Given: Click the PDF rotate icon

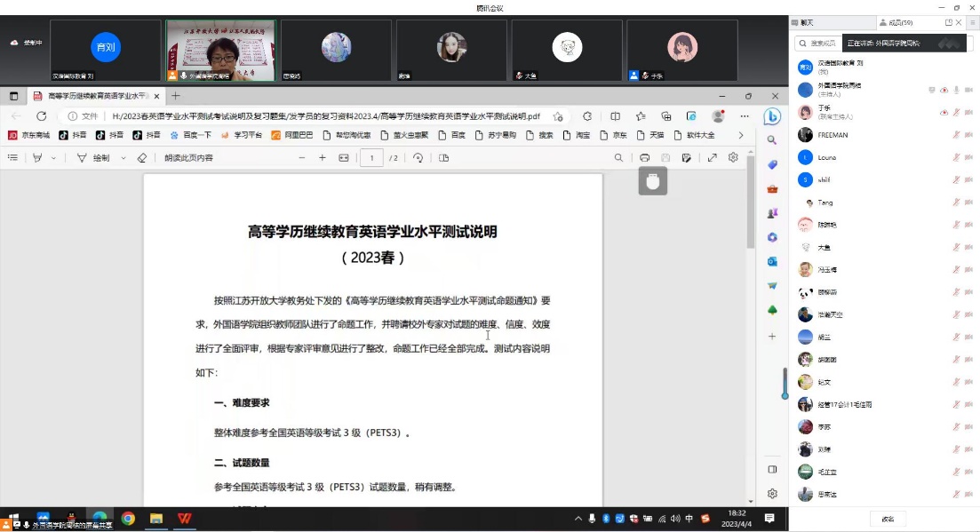Looking at the screenshot, I should [x=444, y=158].
